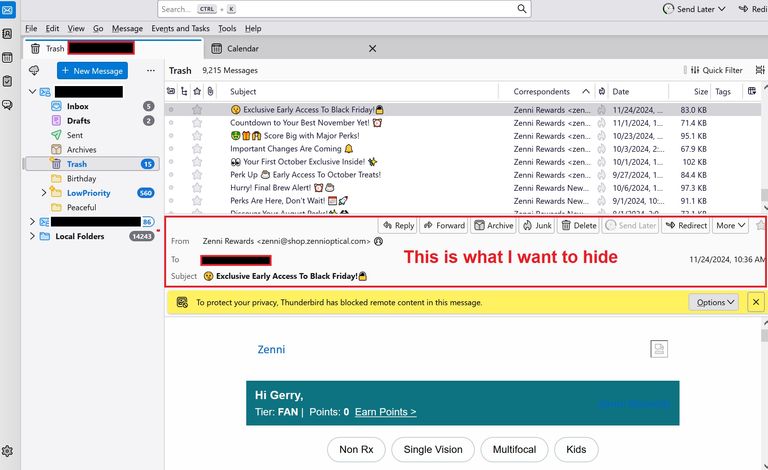
Task: Open the remote content Options dropdown
Action: 715,303
